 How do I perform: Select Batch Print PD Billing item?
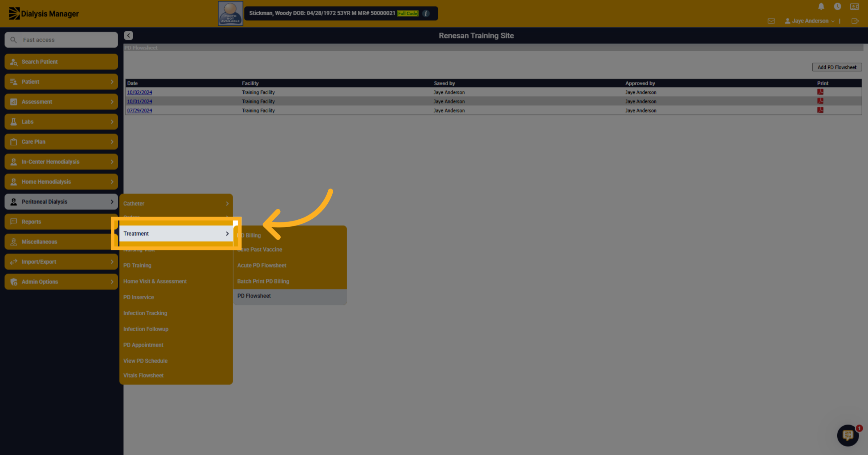(x=290, y=281)
